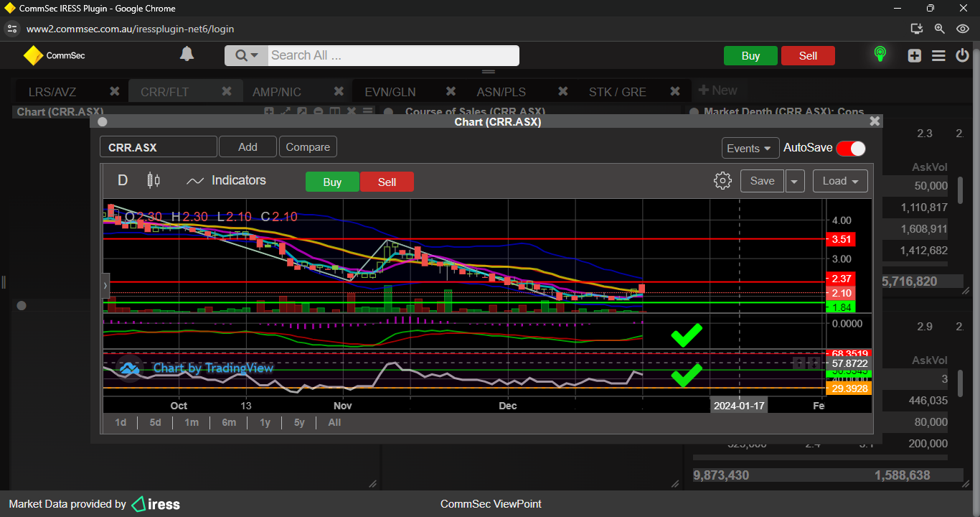Select the 1y time range

pyautogui.click(x=265, y=422)
